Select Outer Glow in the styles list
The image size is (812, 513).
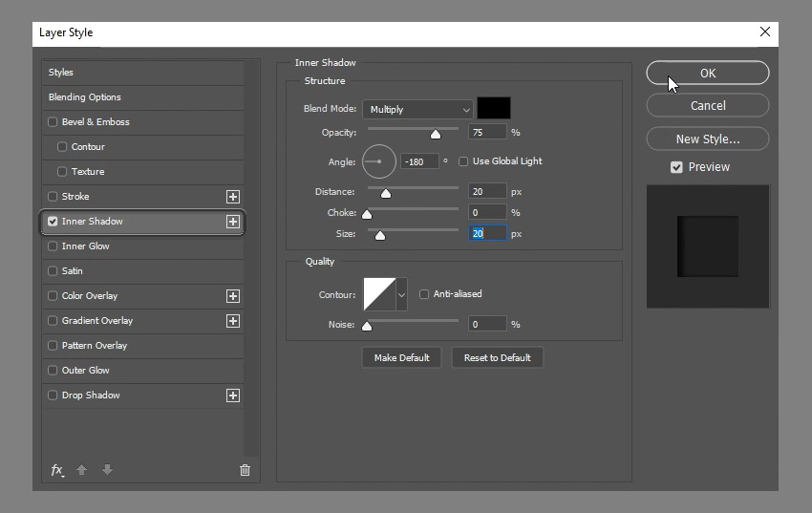[85, 371]
